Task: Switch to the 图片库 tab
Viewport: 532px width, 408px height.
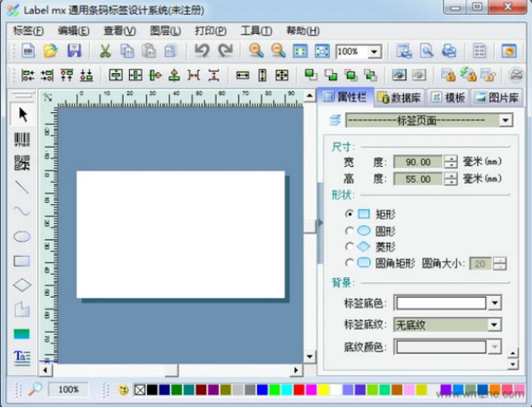Action: click(497, 98)
